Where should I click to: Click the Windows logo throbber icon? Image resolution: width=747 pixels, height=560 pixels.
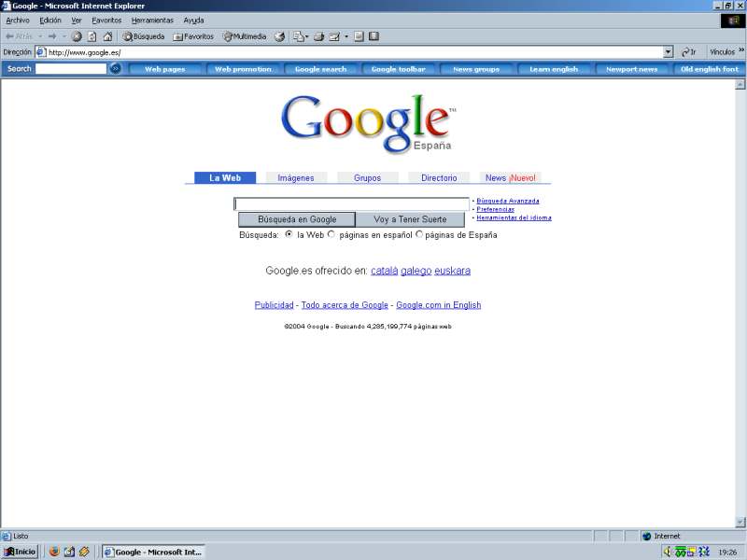[733, 21]
